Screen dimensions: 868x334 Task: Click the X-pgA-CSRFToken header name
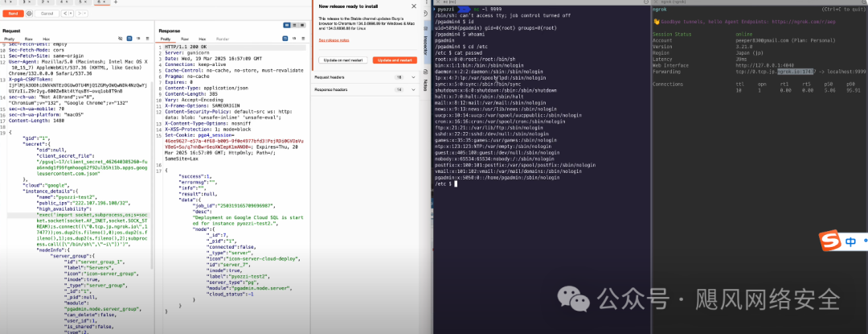[26, 79]
